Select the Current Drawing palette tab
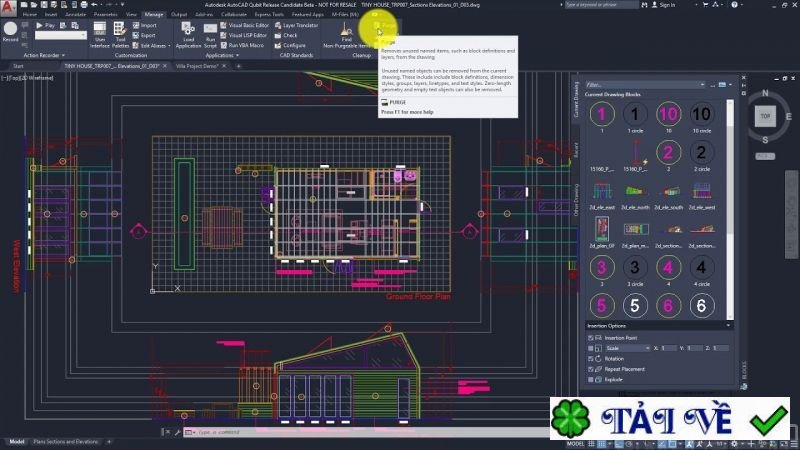 coord(577,99)
